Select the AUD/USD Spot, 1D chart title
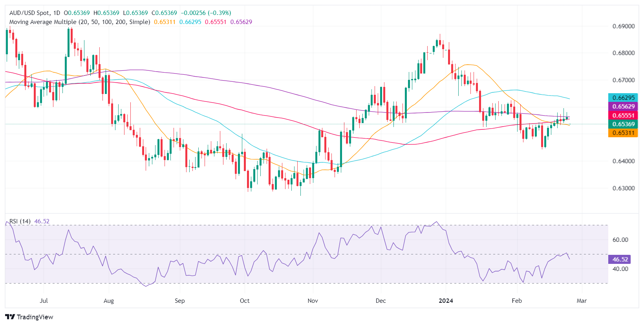 pyautogui.click(x=35, y=13)
